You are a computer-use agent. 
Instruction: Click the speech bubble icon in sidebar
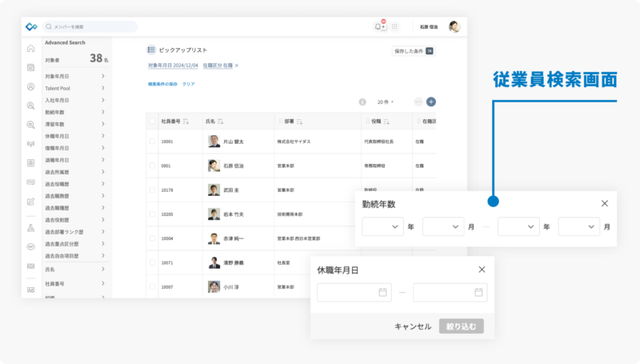coord(30,247)
